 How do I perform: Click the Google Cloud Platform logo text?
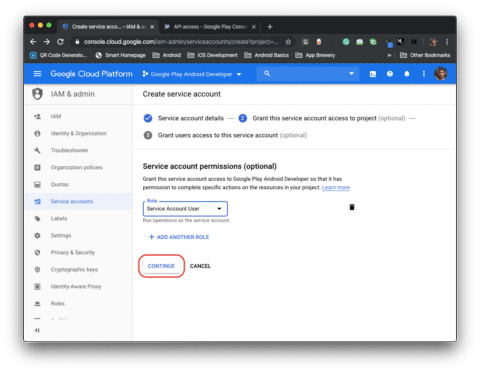tap(91, 74)
